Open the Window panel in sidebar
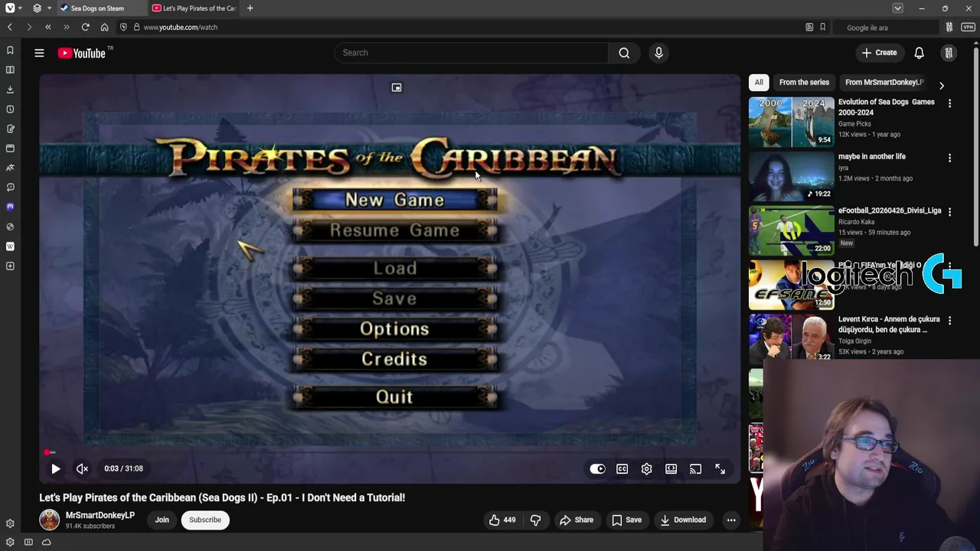 [10, 148]
